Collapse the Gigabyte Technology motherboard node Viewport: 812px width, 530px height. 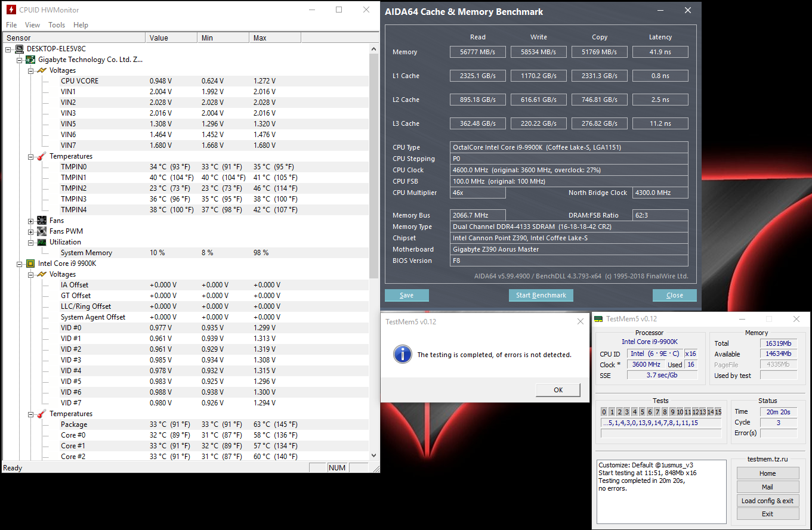20,60
